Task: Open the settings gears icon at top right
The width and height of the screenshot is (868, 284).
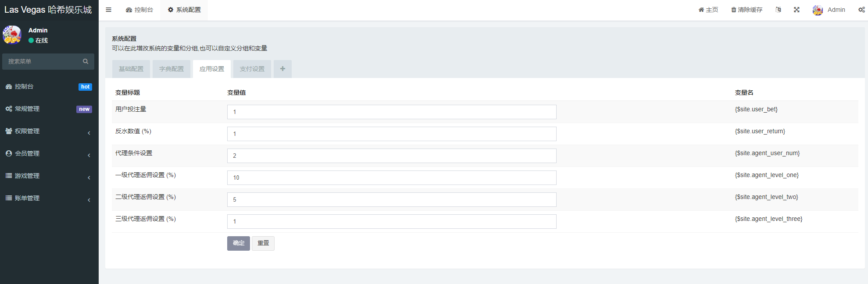Action: (861, 10)
